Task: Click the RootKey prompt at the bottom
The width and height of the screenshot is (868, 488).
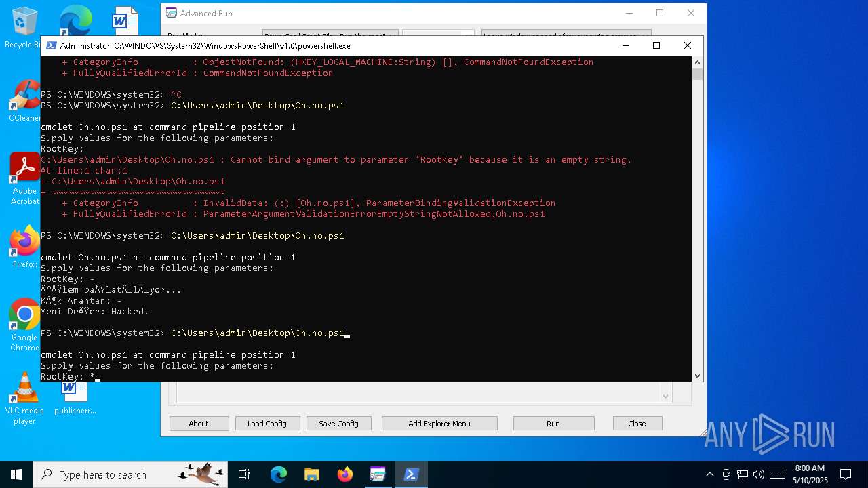Action: 68,377
